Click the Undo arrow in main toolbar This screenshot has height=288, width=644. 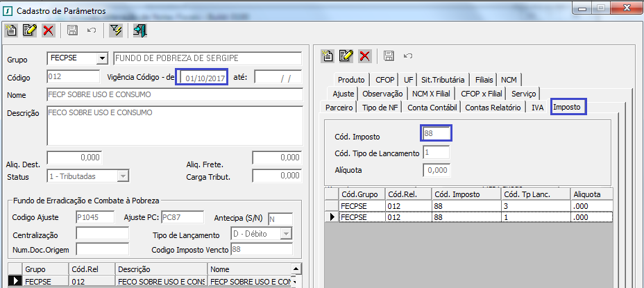(92, 30)
